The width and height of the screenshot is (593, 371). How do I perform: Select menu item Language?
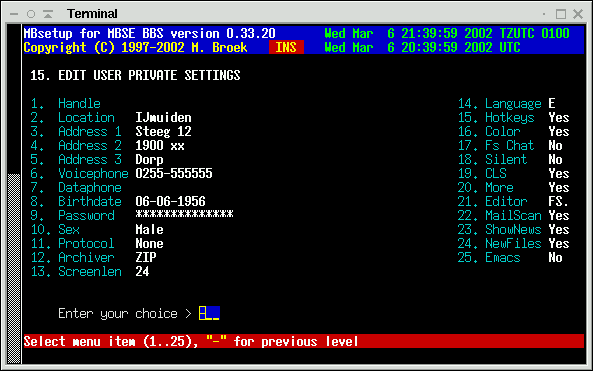pyautogui.click(x=500, y=103)
